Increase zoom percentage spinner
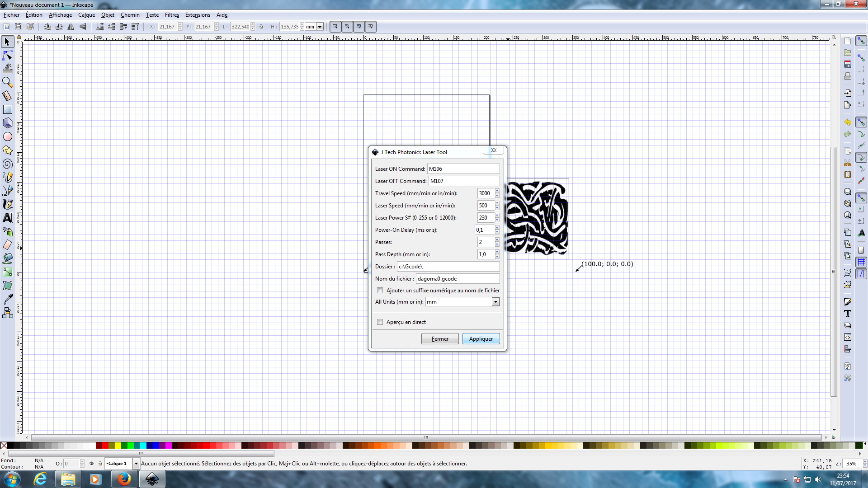The image size is (868, 488). [865, 461]
